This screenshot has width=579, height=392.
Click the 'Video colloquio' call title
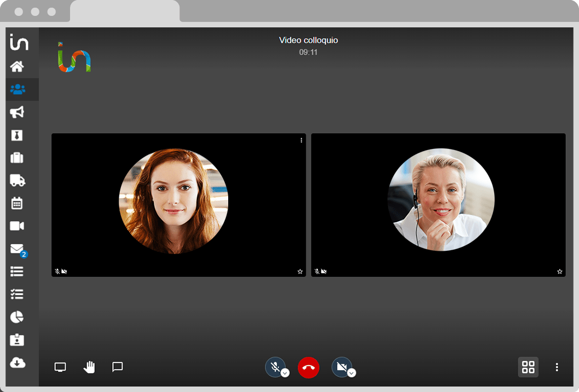[308, 41]
